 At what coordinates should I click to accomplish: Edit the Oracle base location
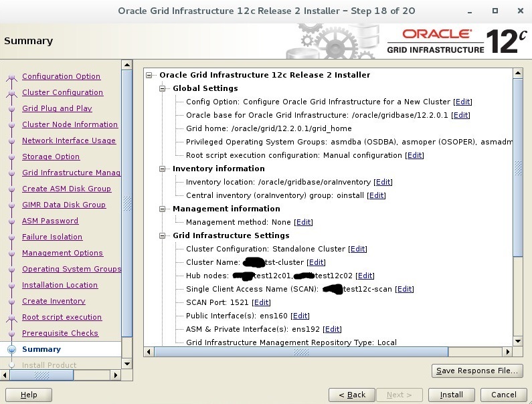pyautogui.click(x=460, y=115)
